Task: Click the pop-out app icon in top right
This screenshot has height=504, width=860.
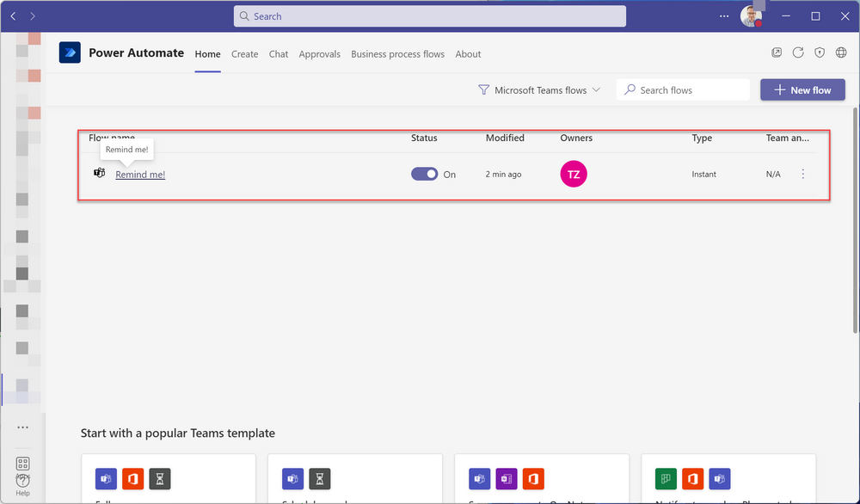Action: click(x=777, y=52)
